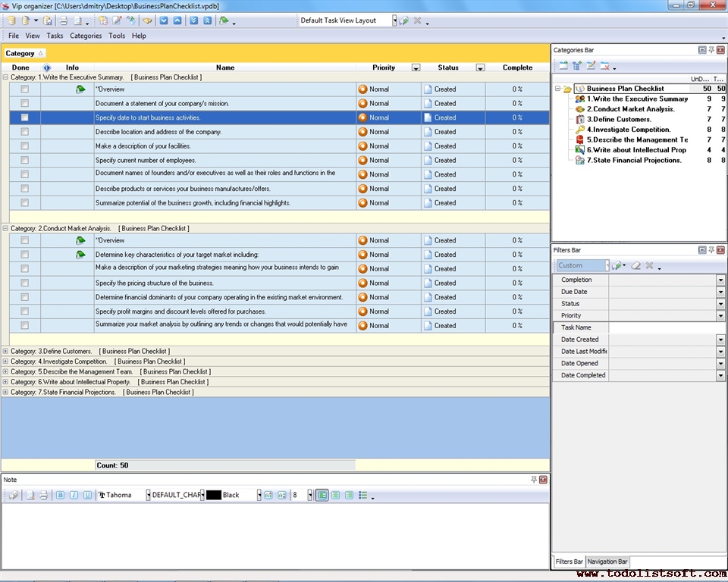Open the Categories menu
This screenshot has width=728, height=582.
pyautogui.click(x=86, y=36)
